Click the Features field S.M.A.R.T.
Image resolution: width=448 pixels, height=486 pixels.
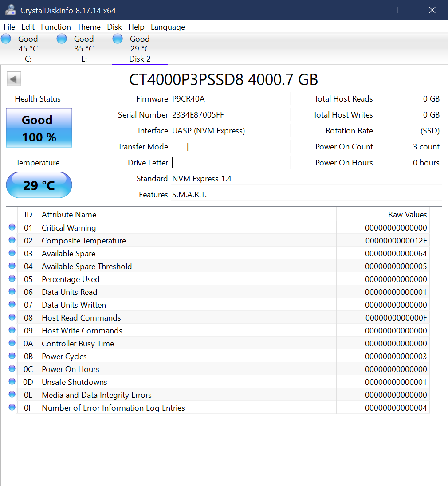307,195
